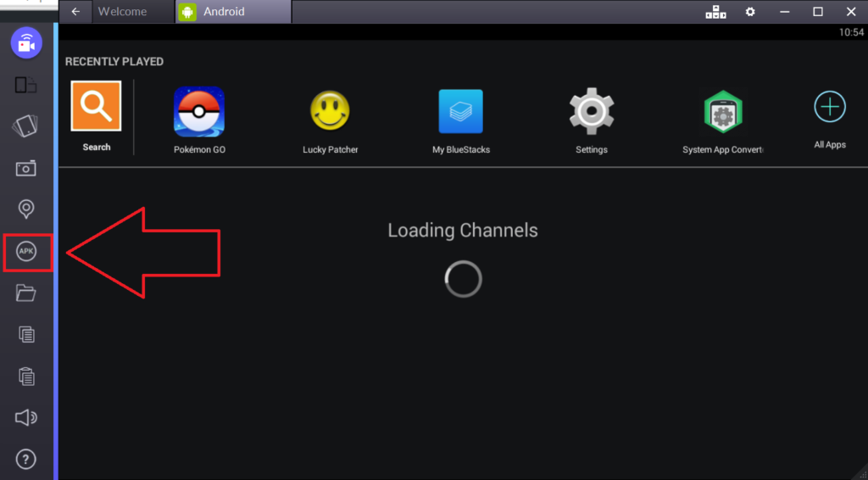Click the All Apps plus button

click(x=830, y=108)
